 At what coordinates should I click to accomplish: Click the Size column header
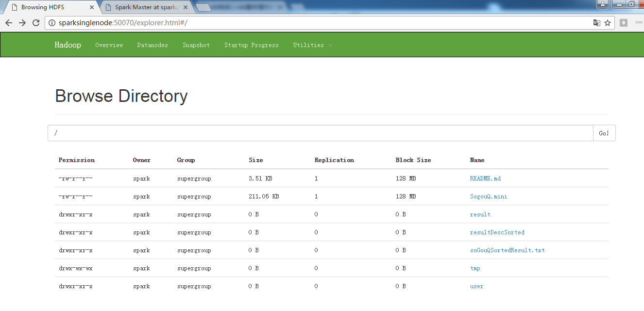[x=255, y=160]
